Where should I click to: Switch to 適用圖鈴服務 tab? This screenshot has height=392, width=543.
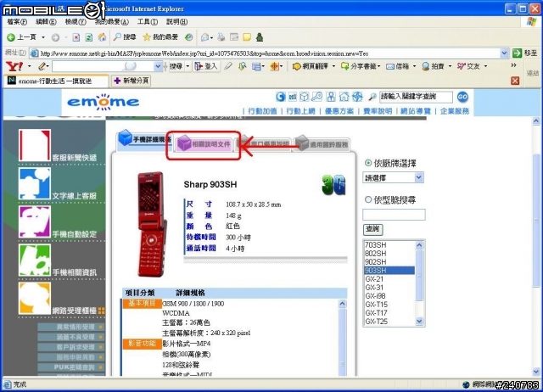pyautogui.click(x=322, y=144)
